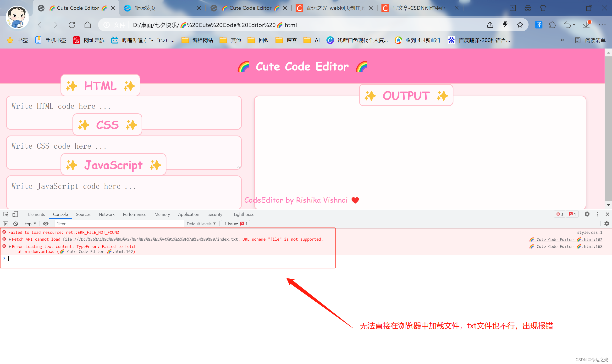Open DevTools settings gear icon
The height and width of the screenshot is (364, 612).
click(587, 214)
